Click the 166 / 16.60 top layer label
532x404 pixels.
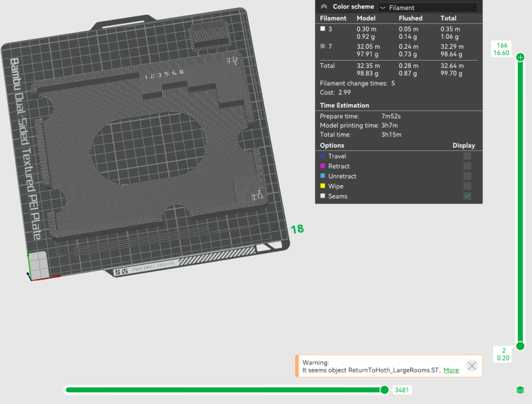(x=502, y=49)
